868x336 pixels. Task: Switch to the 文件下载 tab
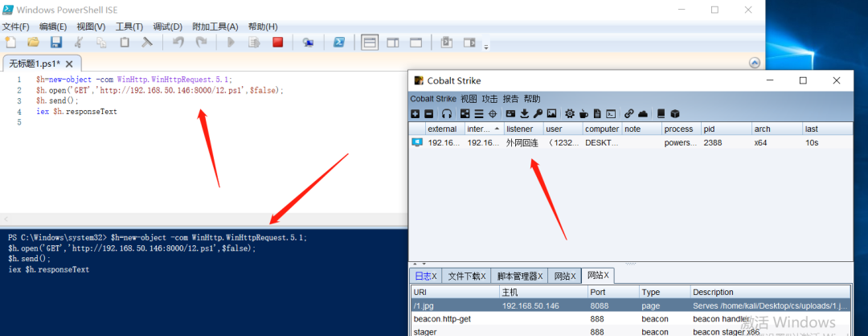[467, 276]
